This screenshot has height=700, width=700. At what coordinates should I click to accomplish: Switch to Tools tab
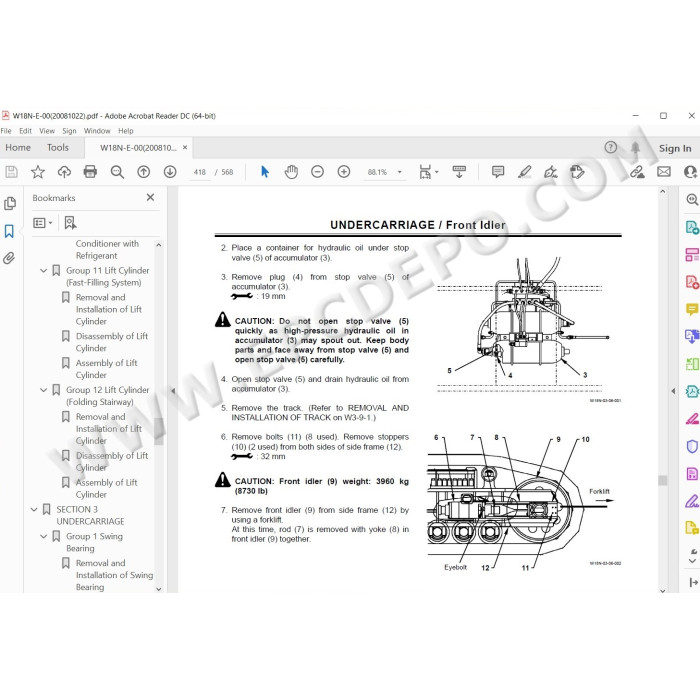coord(58,147)
